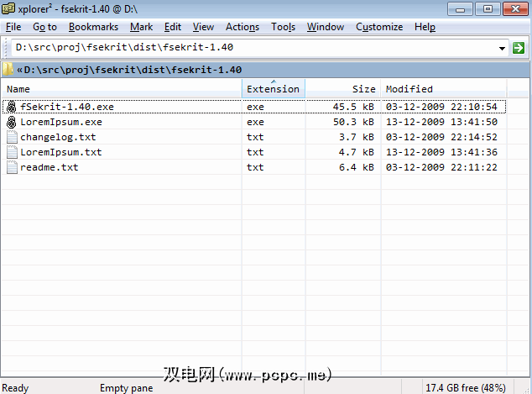Screen dimensions: 532x394
Task: Select the file name LoremIpsum.exe
Action: (x=61, y=122)
